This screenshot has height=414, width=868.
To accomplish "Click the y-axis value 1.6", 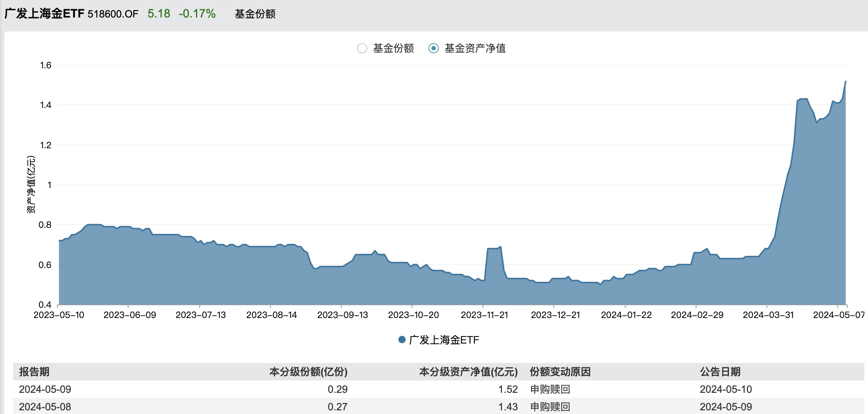I will pos(46,65).
